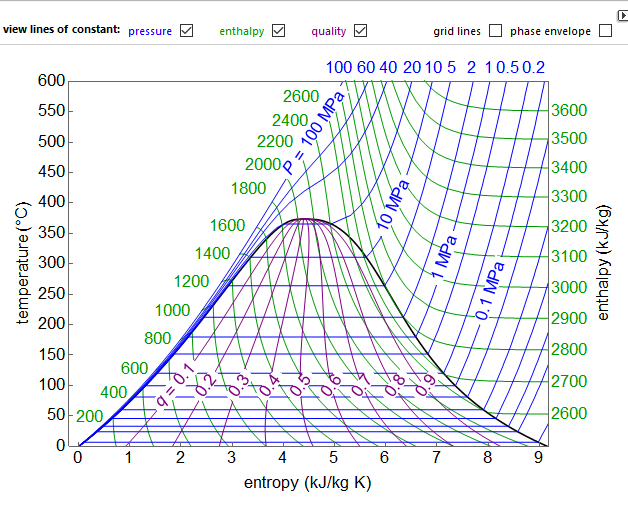Click the purple 'quality' label text

[x=328, y=31]
